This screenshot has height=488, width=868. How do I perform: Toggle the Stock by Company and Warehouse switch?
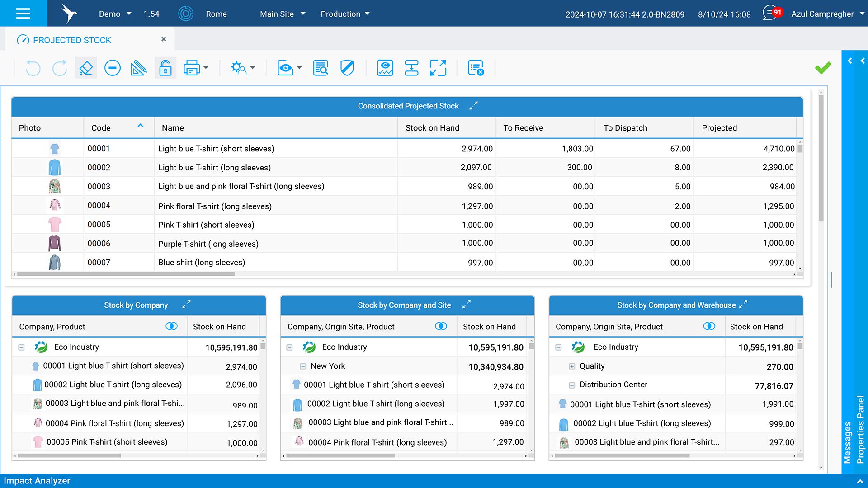pos(709,326)
